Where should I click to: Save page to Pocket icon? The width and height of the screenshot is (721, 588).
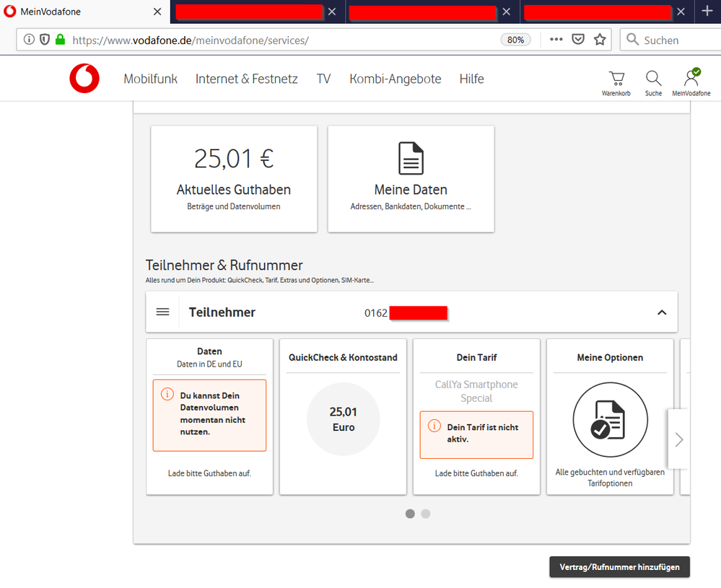pos(578,40)
